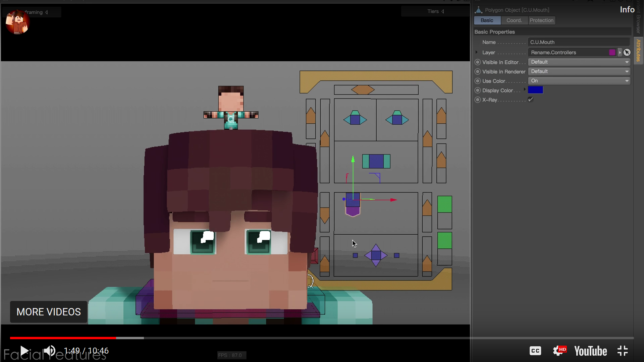Click the red X-axis arrow handle
Image resolution: width=644 pixels, height=362 pixels.
pyautogui.click(x=393, y=200)
